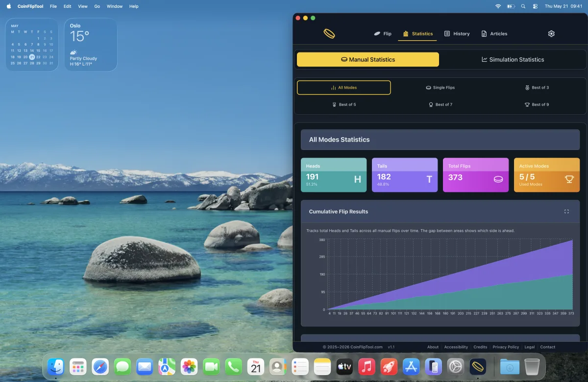Open Music from the Dock
The image size is (588, 382).
tap(367, 366)
